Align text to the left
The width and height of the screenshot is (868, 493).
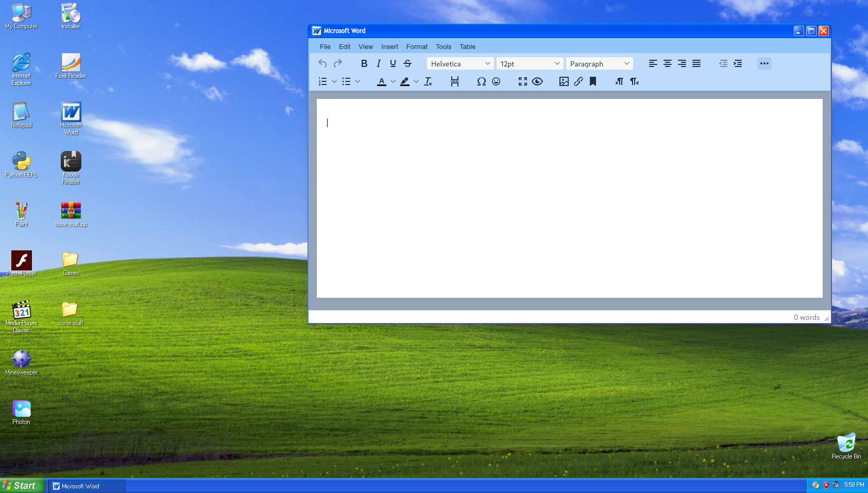pos(653,63)
